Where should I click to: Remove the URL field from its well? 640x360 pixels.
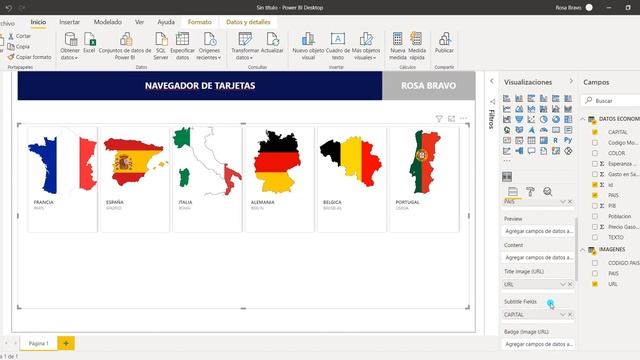click(570, 284)
